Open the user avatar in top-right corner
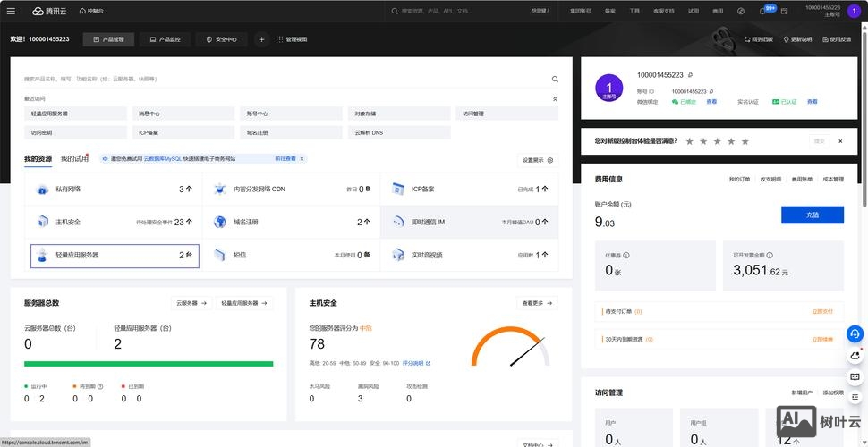 [x=853, y=11]
